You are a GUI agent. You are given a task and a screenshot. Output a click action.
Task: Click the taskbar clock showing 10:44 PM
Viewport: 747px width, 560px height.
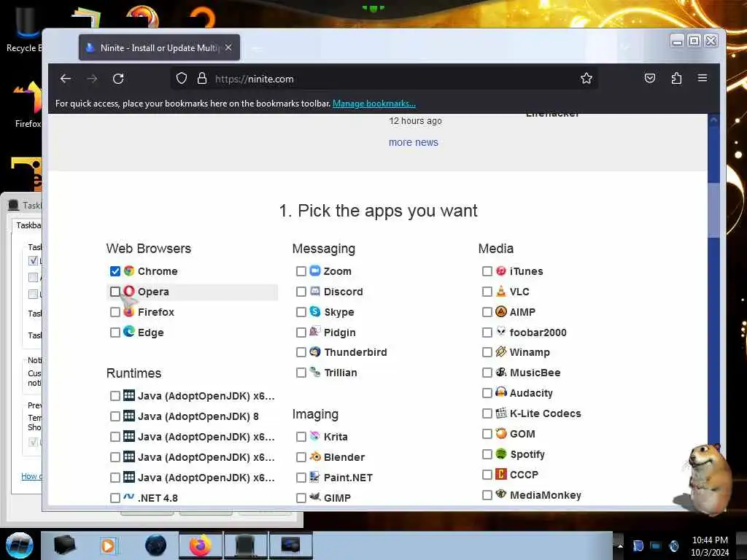point(710,546)
